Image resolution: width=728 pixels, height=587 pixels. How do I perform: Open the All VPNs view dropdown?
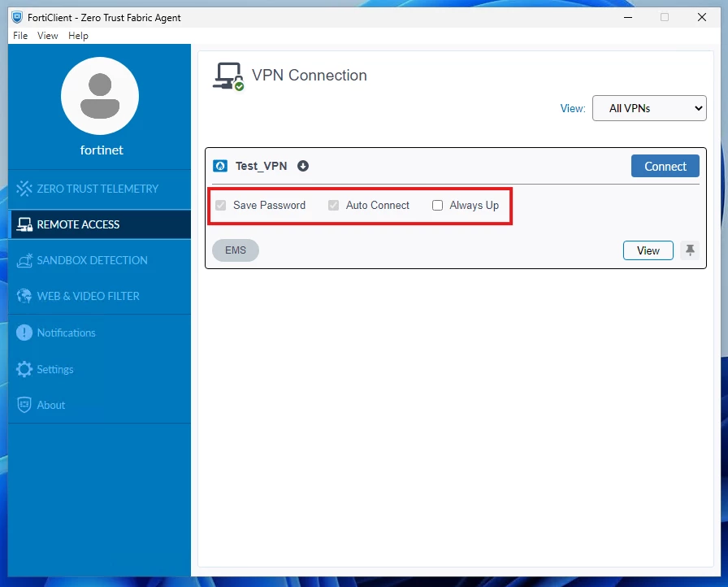click(x=649, y=108)
